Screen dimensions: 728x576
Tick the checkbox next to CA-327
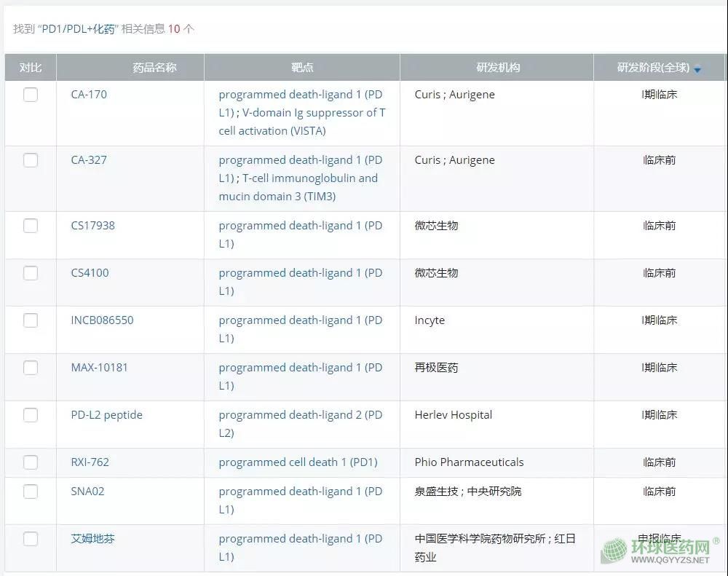point(31,160)
